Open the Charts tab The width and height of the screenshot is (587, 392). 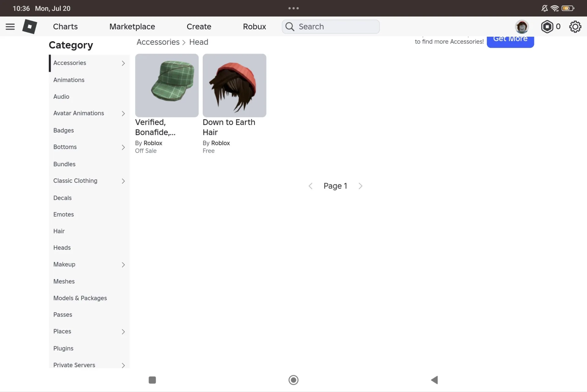(x=65, y=27)
